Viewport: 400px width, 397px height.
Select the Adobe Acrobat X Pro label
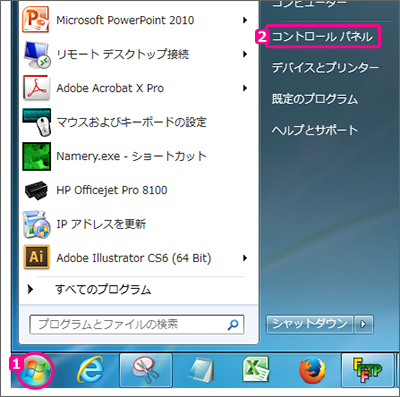click(110, 88)
